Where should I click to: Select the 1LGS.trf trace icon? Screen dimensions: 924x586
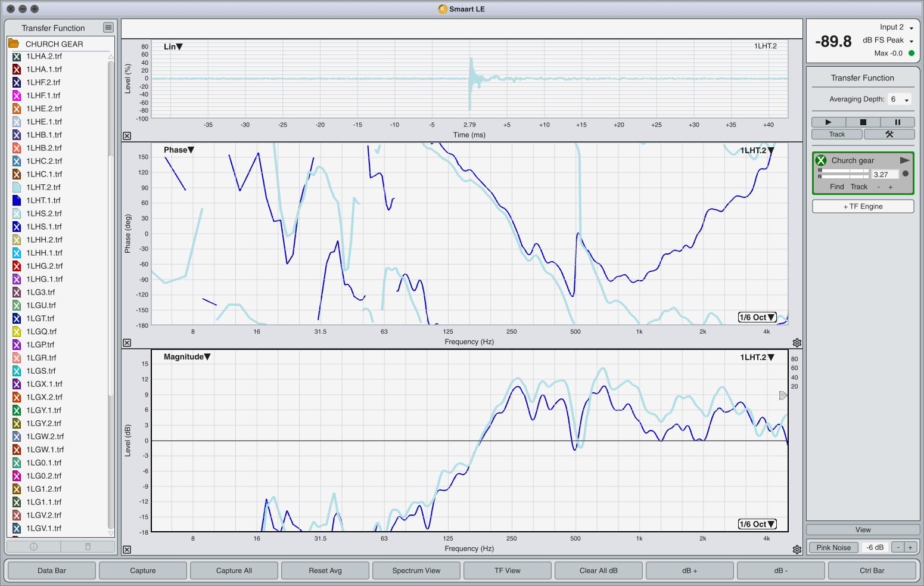click(17, 371)
